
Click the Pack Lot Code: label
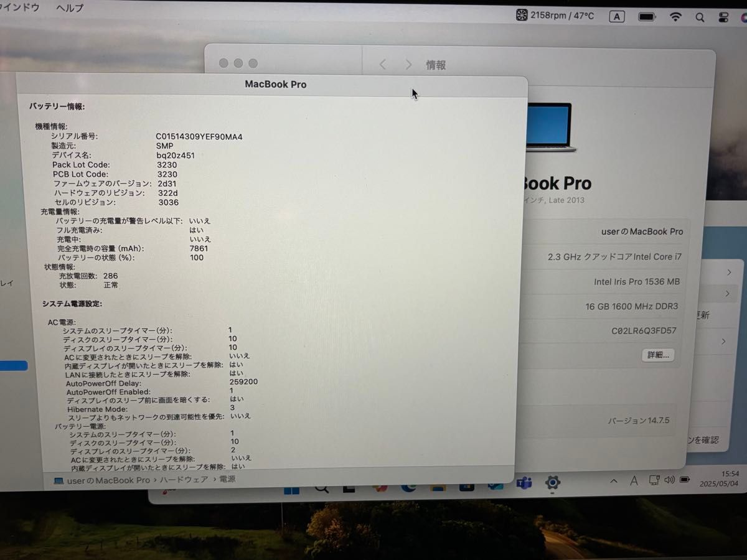point(82,165)
